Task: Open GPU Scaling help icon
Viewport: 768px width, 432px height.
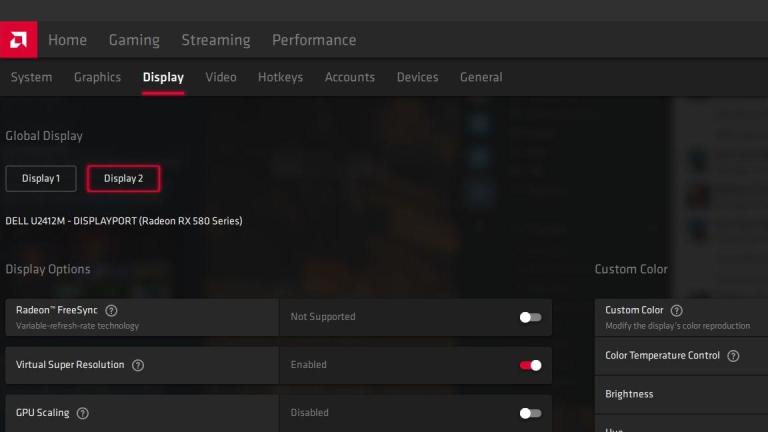Action: [83, 413]
